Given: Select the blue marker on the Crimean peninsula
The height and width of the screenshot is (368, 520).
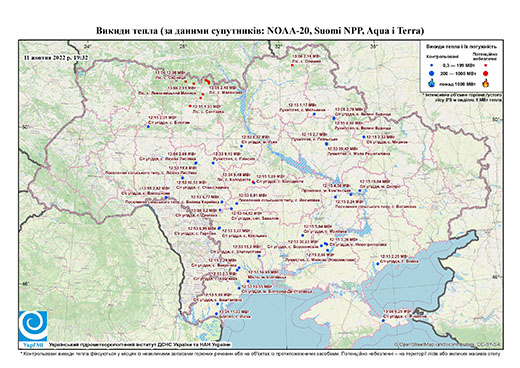Looking at the screenshot, I should click(x=383, y=321).
